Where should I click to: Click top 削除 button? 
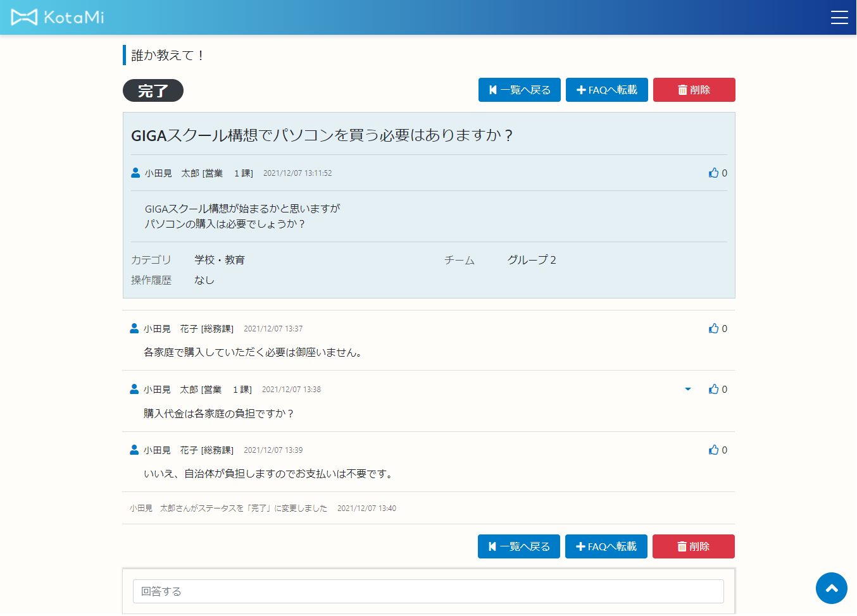tap(694, 90)
